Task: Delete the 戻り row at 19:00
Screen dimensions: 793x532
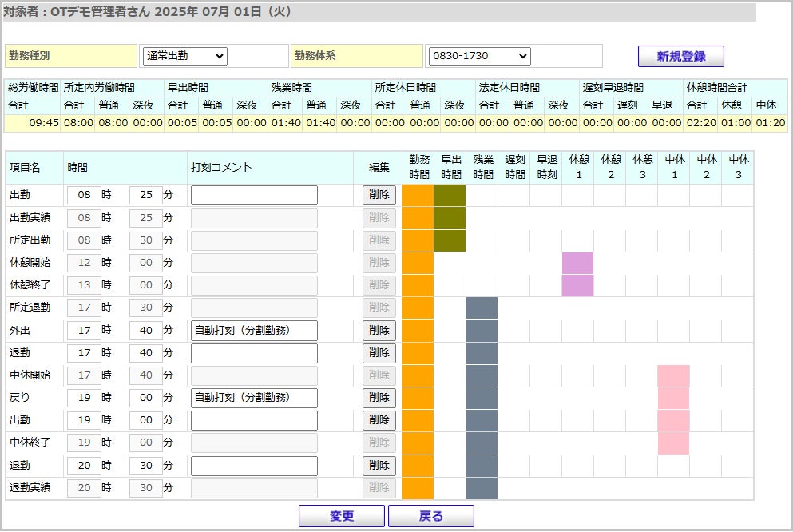Action: point(379,398)
